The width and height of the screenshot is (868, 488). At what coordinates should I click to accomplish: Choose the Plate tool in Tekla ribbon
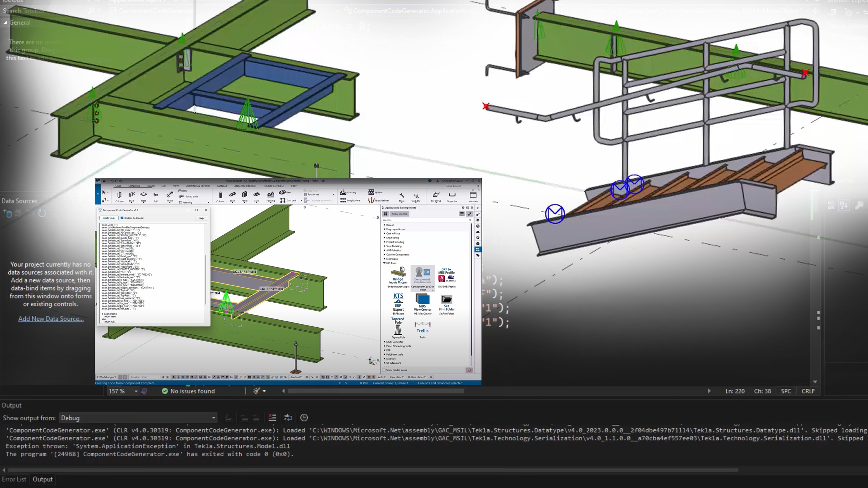143,196
